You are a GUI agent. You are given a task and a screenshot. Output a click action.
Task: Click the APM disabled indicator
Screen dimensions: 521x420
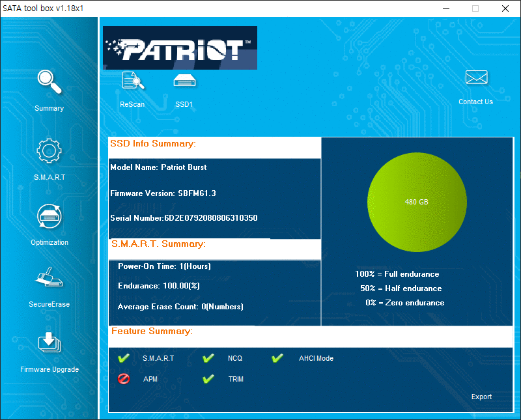click(124, 379)
